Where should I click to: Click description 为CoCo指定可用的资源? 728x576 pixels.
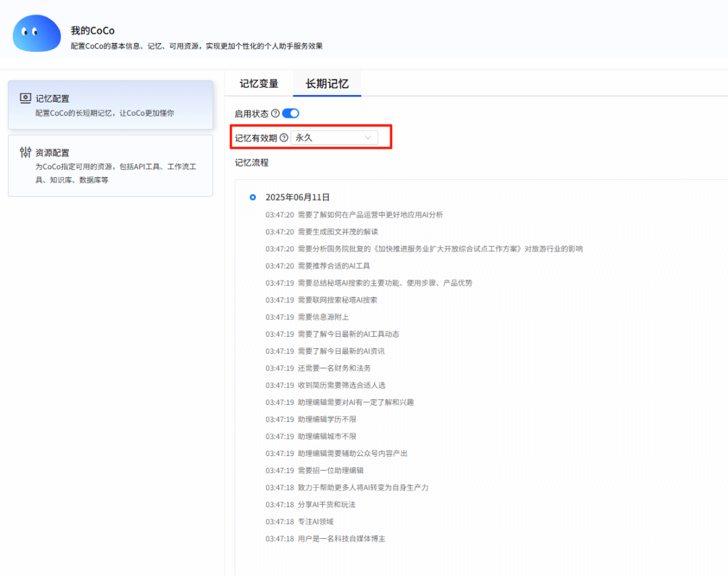[116, 173]
